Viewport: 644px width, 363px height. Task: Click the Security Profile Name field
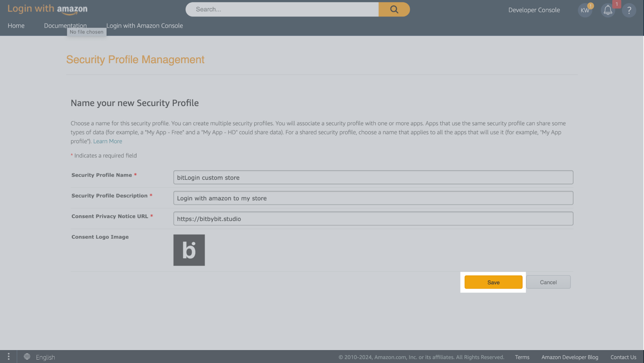[x=373, y=177]
